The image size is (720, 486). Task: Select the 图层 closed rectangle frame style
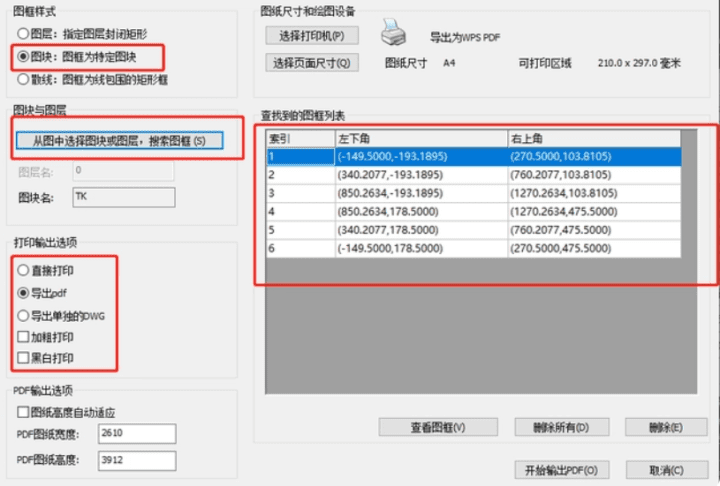pyautogui.click(x=23, y=36)
